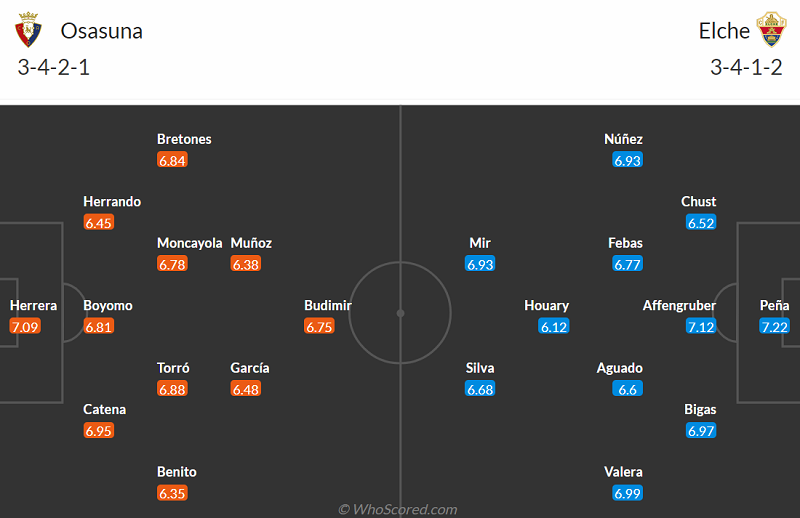This screenshot has width=800, height=518.
Task: Select Elche player Núñez
Action: [624, 139]
